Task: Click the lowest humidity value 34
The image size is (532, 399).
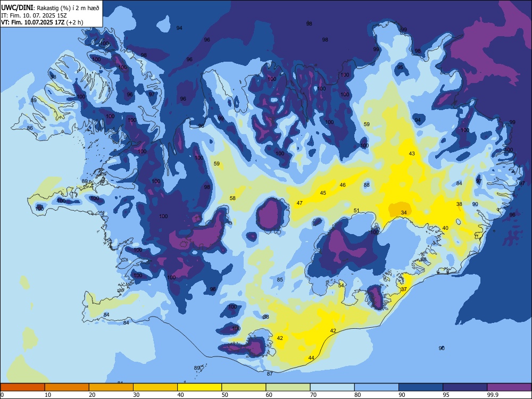Action: pyautogui.click(x=404, y=212)
